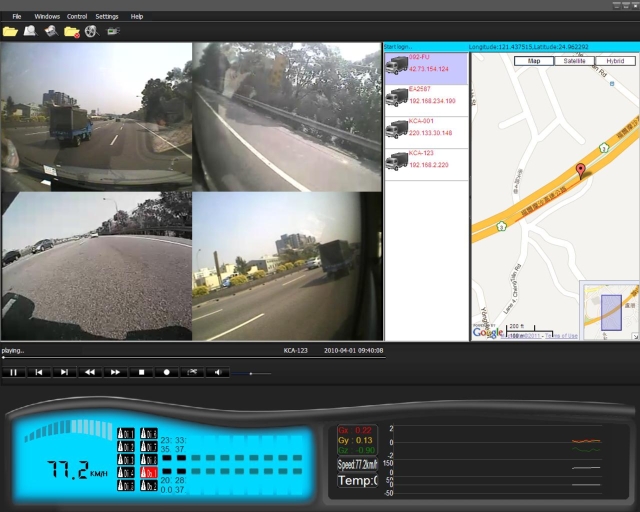The height and width of the screenshot is (512, 640).
Task: Open the Settings menu
Action: [x=107, y=17]
